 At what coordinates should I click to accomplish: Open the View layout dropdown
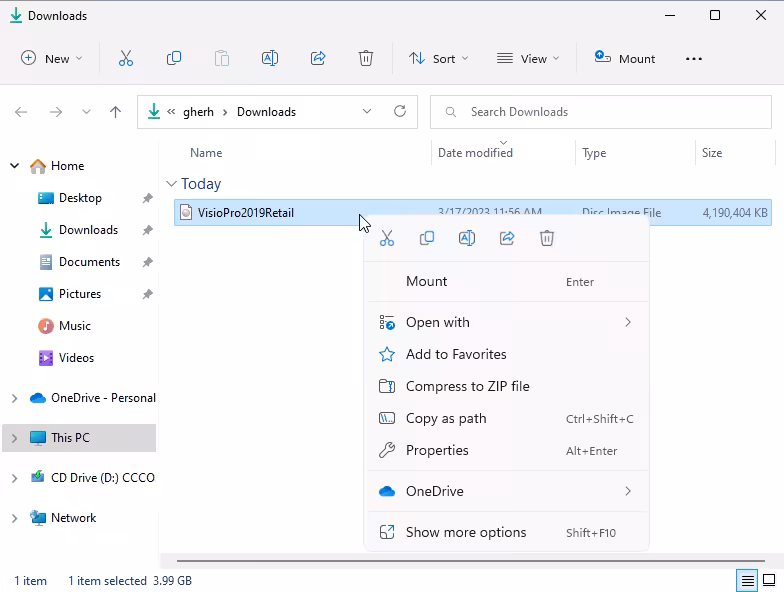[528, 58]
